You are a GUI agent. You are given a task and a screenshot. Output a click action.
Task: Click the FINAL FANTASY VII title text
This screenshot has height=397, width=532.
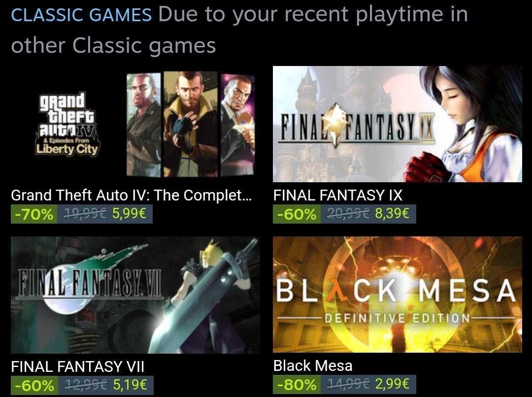pyautogui.click(x=78, y=366)
